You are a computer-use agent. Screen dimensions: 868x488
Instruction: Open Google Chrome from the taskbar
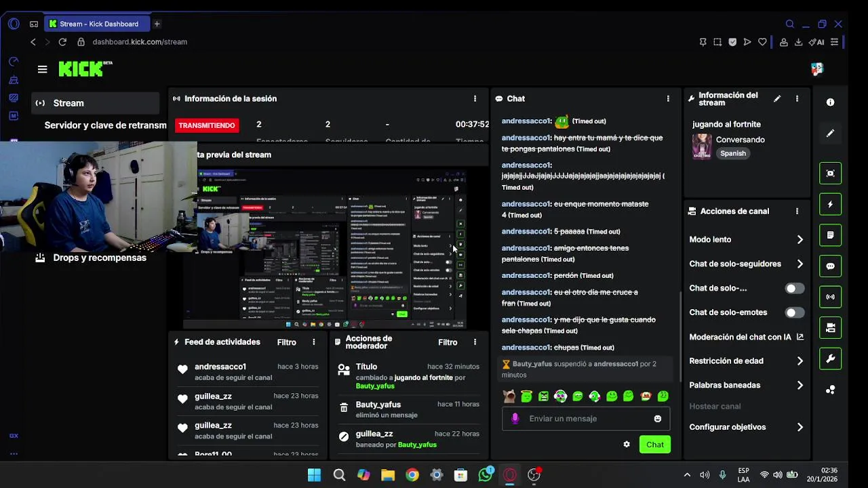412,475
